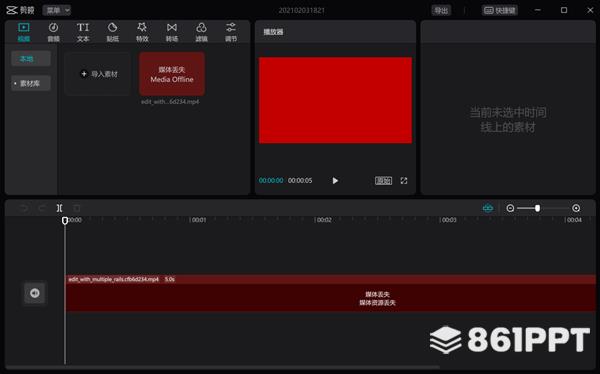This screenshot has height=374, width=600.
Task: Expand the 素材库 (Material library) item
Action: click(x=31, y=83)
